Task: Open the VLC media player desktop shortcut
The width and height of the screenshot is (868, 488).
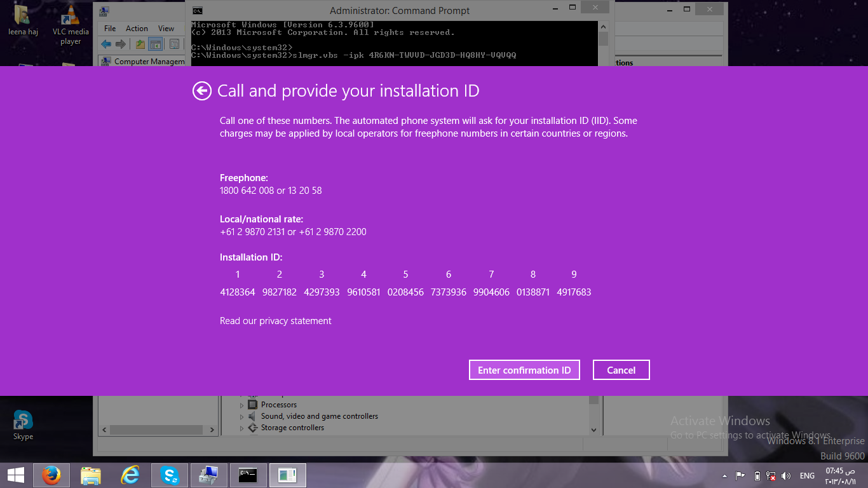Action: [x=71, y=24]
